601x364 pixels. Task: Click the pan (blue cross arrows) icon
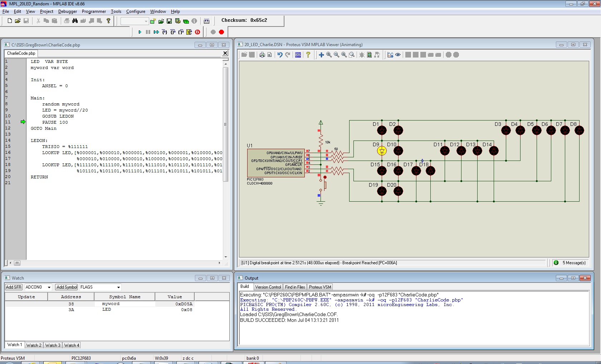(321, 55)
